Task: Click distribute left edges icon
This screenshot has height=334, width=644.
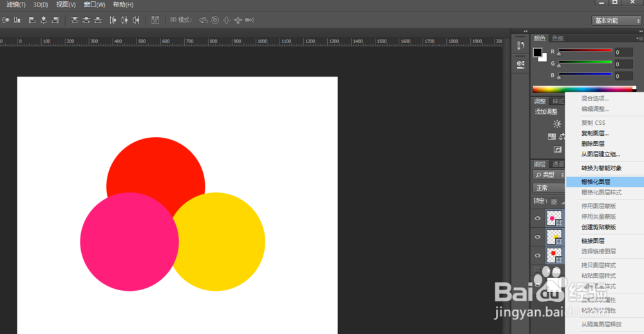Action: (x=113, y=20)
